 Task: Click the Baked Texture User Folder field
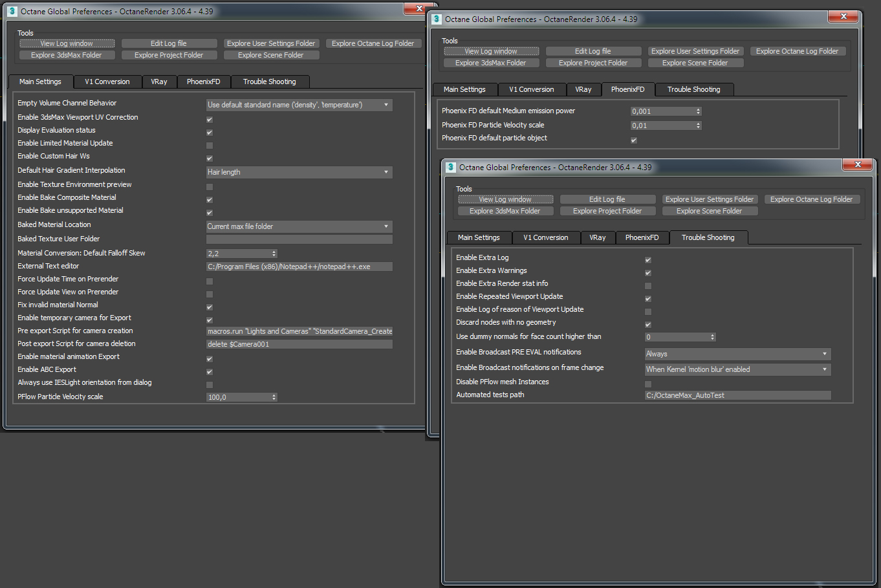coord(299,239)
